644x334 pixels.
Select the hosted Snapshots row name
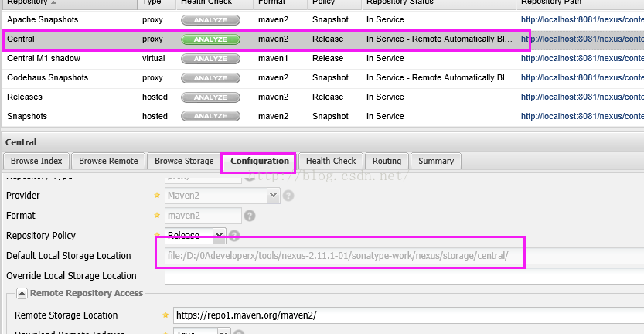27,116
